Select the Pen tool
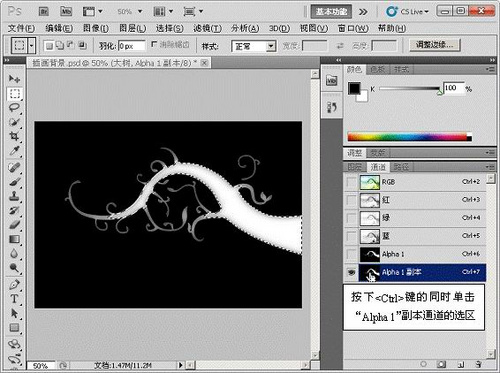This screenshot has height=373, width=500. point(14,285)
